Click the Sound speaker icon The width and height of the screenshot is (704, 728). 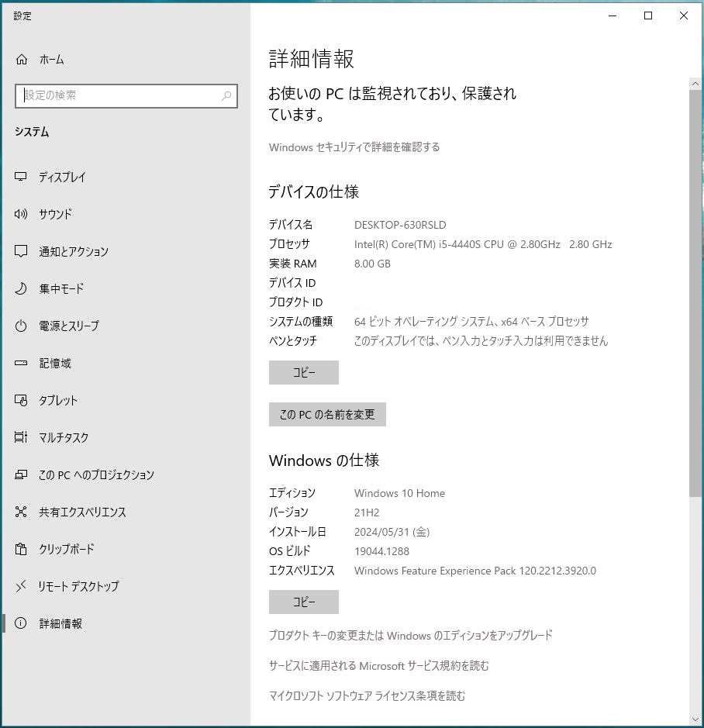tap(20, 214)
